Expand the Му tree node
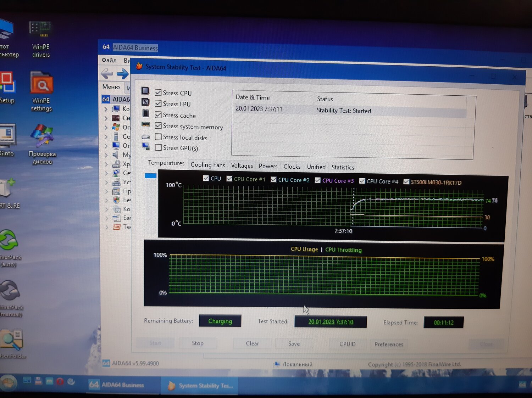This screenshot has height=398, width=532. click(x=106, y=155)
